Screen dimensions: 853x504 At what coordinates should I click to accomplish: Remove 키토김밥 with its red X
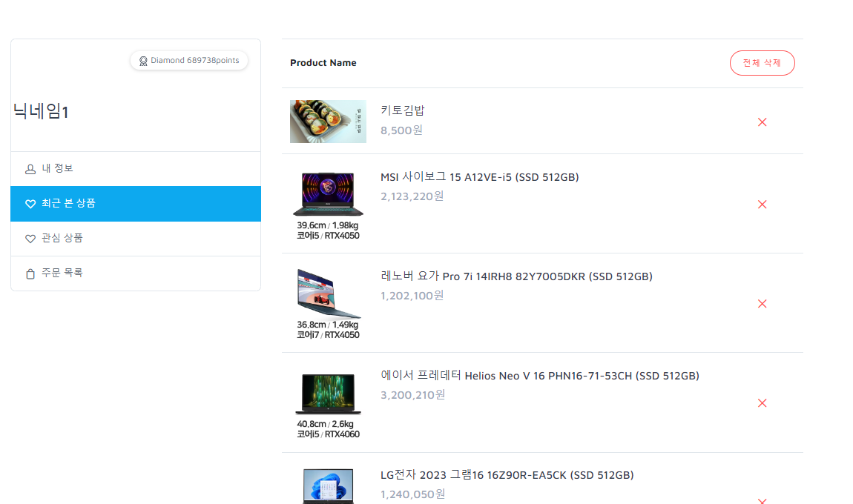click(763, 122)
